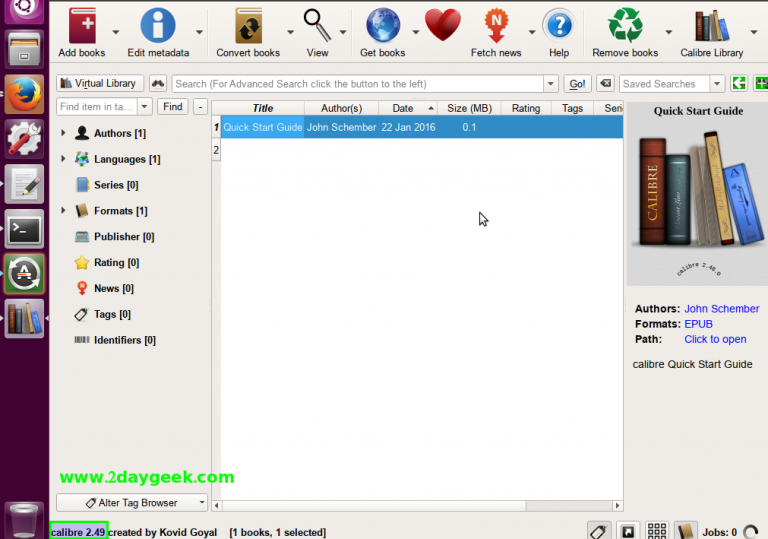Click the Add books icon
This screenshot has height=539, width=768.
tap(82, 25)
